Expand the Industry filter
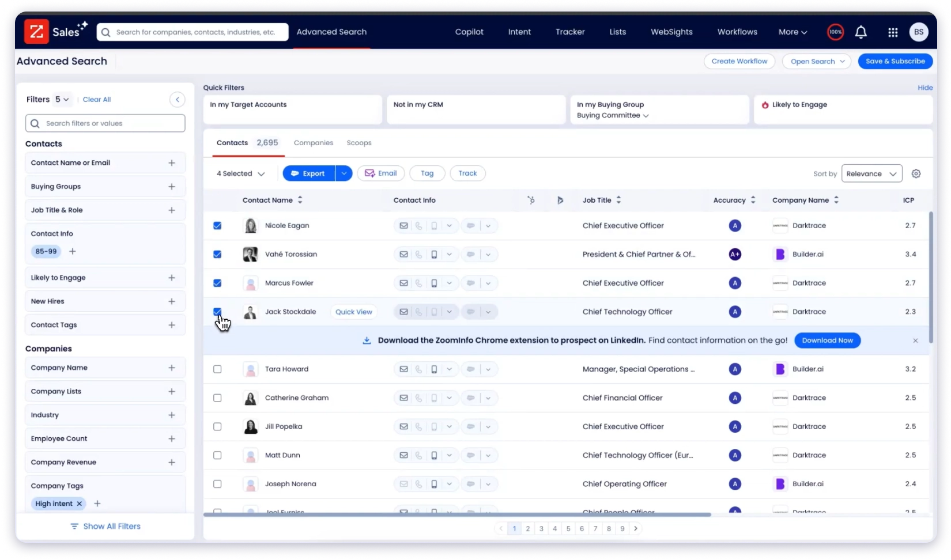951x560 pixels. click(x=171, y=415)
